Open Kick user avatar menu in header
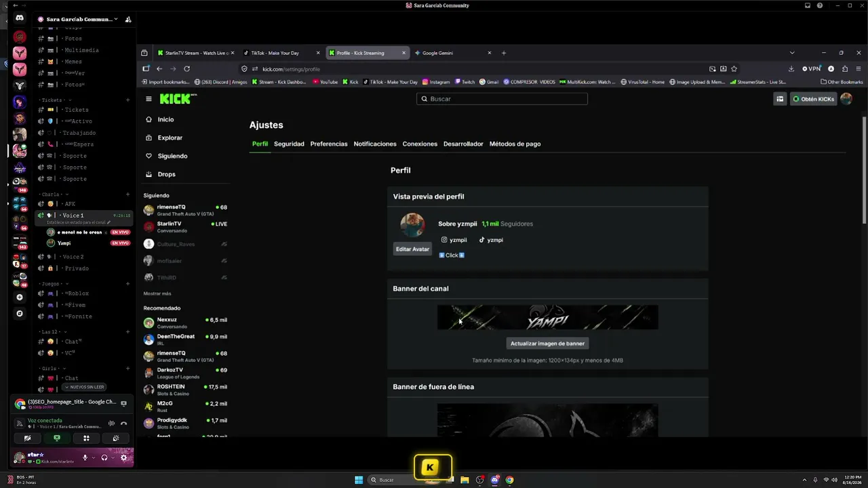This screenshot has width=868, height=488. (x=846, y=99)
